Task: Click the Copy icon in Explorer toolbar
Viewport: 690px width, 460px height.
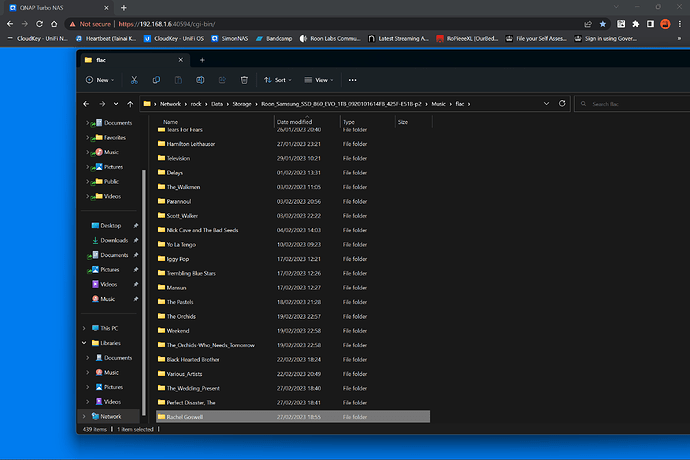Action: click(154, 79)
